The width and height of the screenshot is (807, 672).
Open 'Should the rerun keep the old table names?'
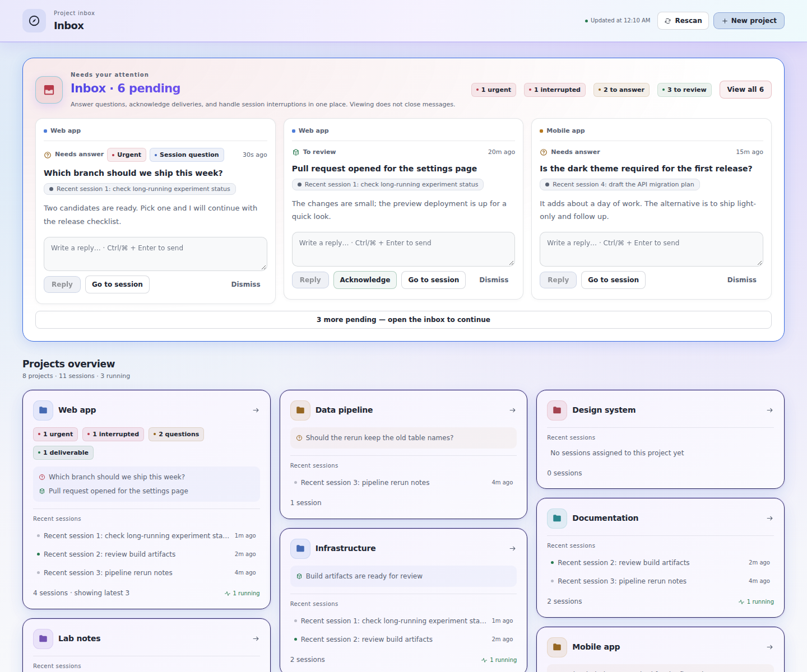[x=403, y=438]
